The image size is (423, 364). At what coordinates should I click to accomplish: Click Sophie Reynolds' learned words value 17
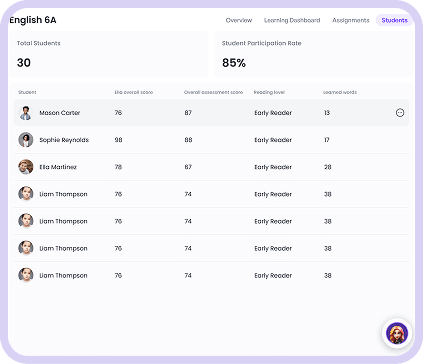327,140
